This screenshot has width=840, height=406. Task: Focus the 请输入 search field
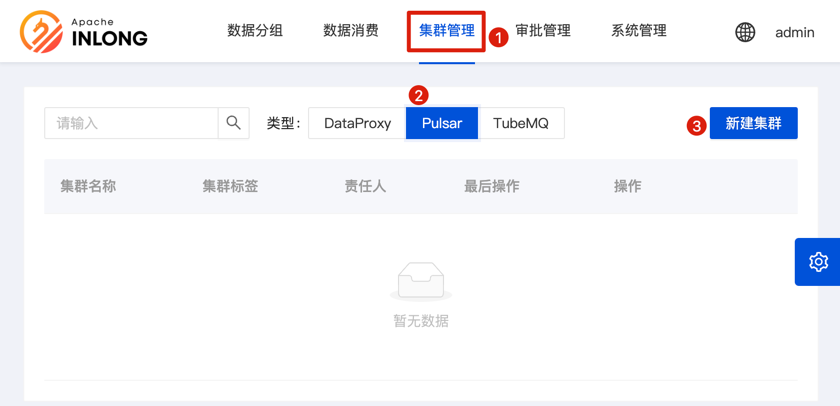click(131, 123)
